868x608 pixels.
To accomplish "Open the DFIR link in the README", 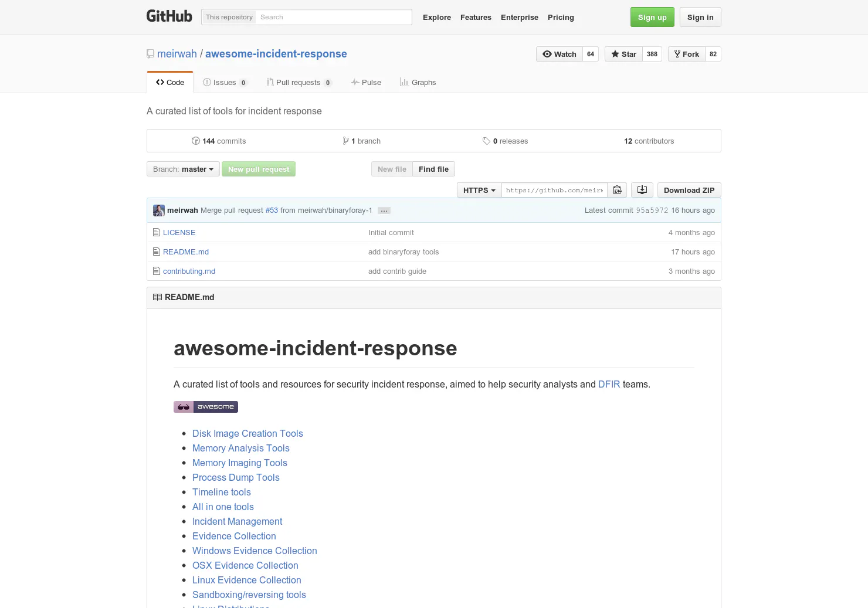I will (x=609, y=385).
